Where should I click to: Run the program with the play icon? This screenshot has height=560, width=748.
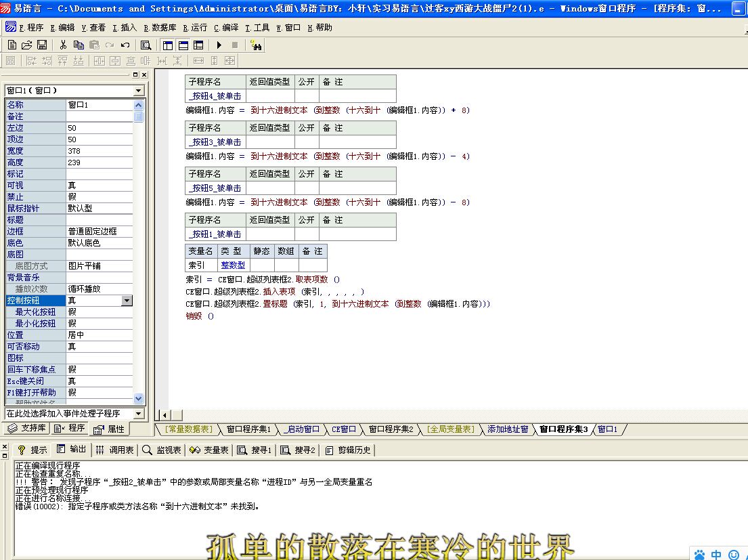[x=219, y=45]
